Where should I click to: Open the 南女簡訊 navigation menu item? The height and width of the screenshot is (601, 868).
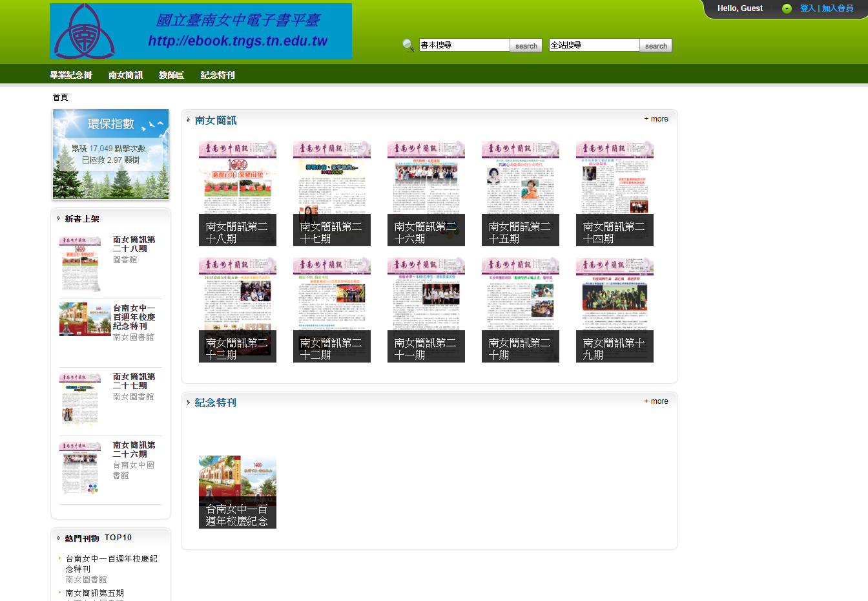pos(126,75)
